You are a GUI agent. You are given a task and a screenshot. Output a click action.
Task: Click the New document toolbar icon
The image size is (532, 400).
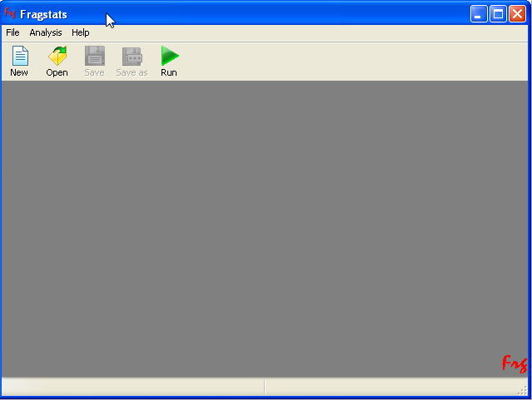[20, 56]
